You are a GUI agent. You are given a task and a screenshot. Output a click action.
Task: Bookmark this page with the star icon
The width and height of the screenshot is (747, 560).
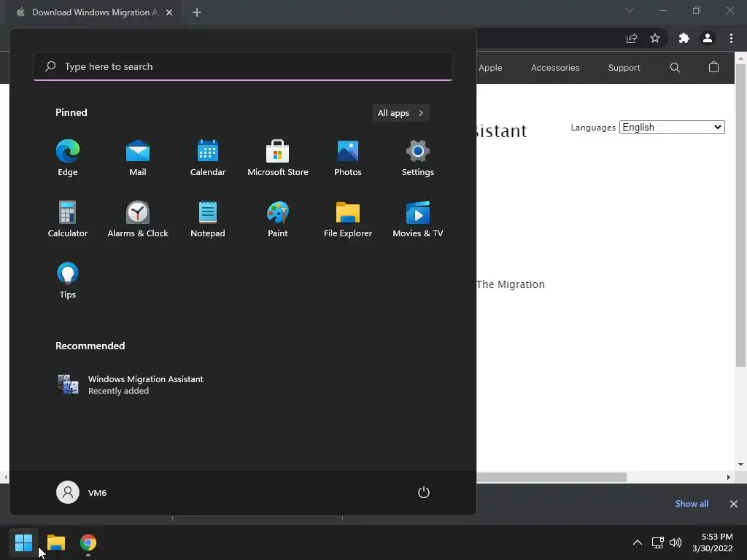655,38
